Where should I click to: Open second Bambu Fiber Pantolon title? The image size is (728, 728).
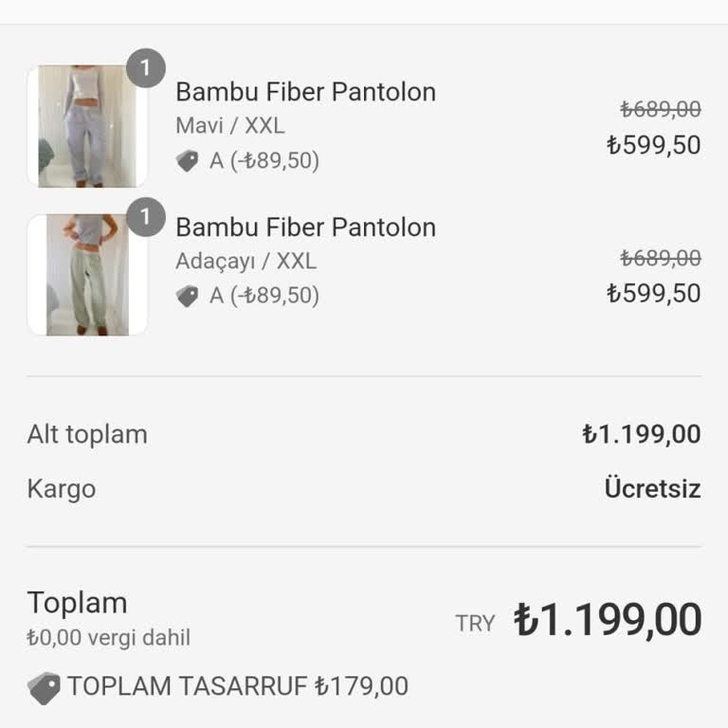click(x=305, y=227)
